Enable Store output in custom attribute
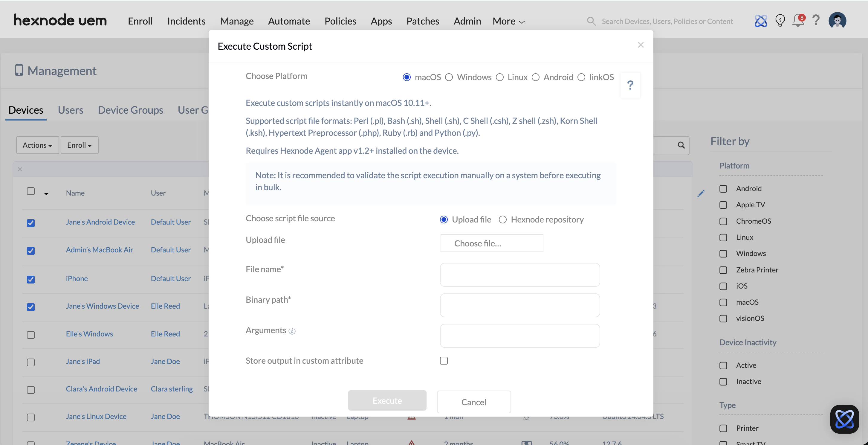868x445 pixels. [x=444, y=361]
